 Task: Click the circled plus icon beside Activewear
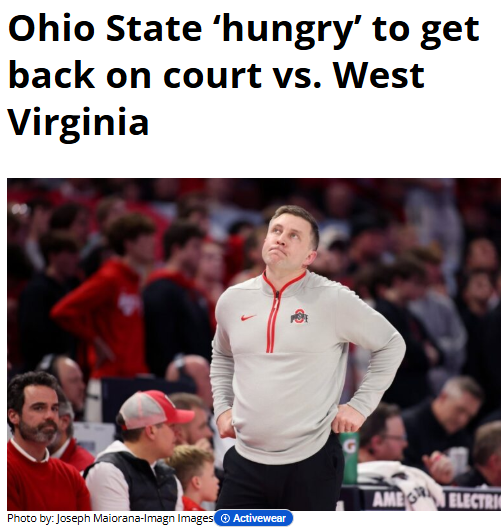(224, 518)
